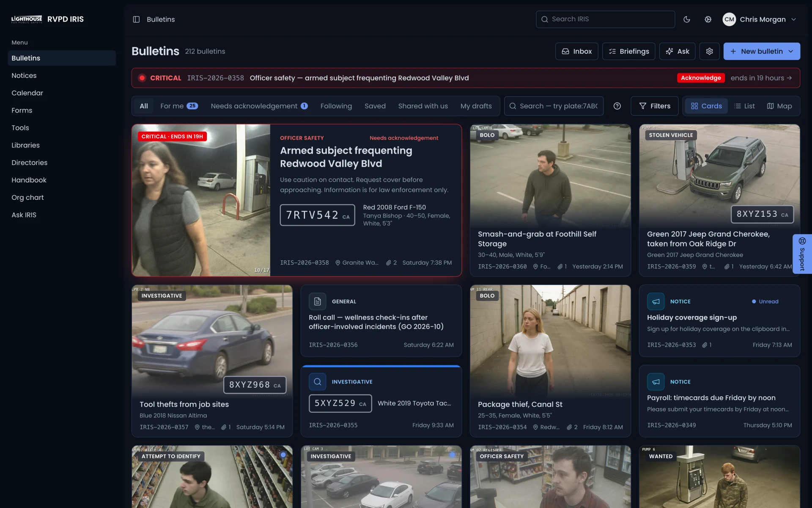Acknowledge the critical bulletin
812x508 pixels.
(x=701, y=78)
